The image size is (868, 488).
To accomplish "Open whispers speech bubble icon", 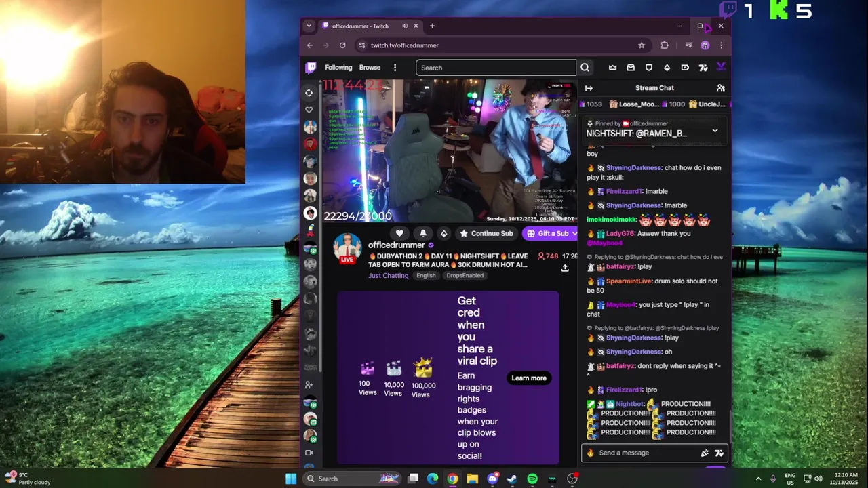I will click(649, 68).
